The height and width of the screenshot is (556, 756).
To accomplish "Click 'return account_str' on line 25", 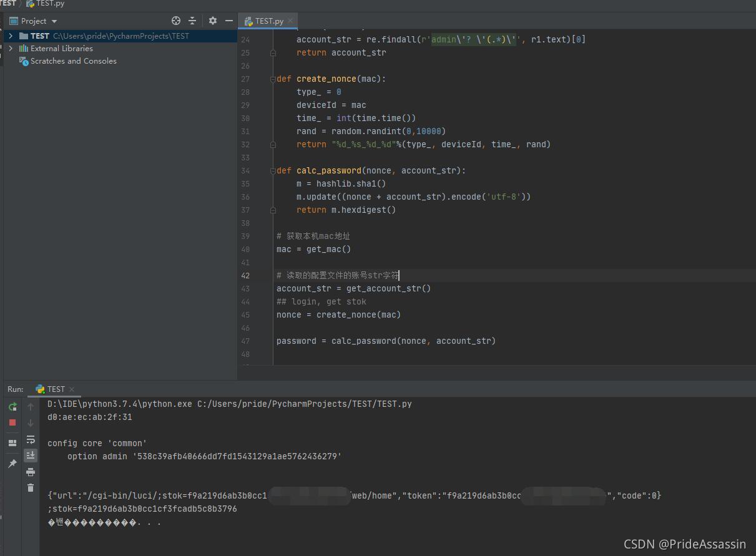I will tap(341, 52).
